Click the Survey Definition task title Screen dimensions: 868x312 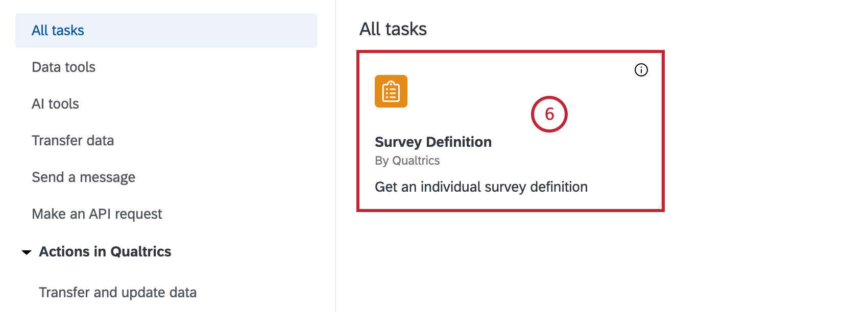click(x=433, y=142)
